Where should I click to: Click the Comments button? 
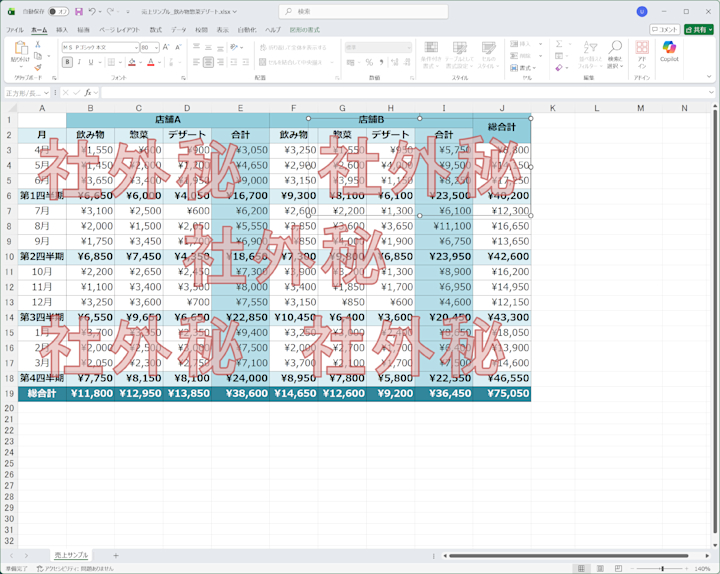664,29
